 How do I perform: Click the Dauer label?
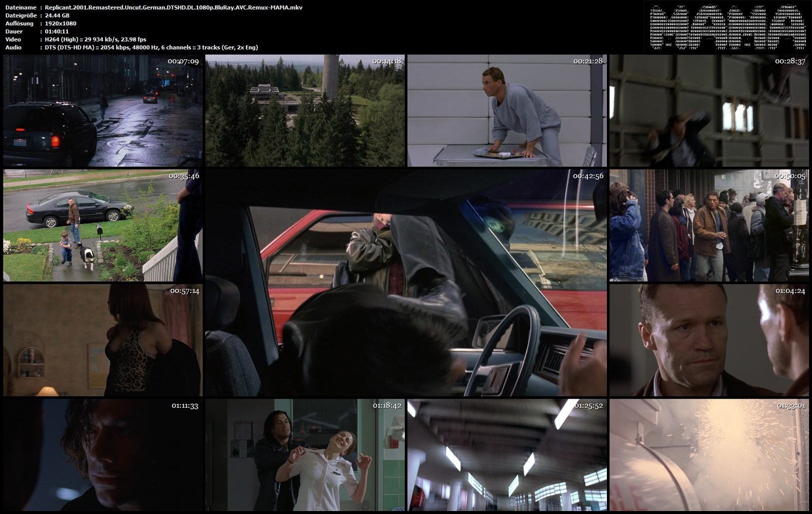click(13, 31)
